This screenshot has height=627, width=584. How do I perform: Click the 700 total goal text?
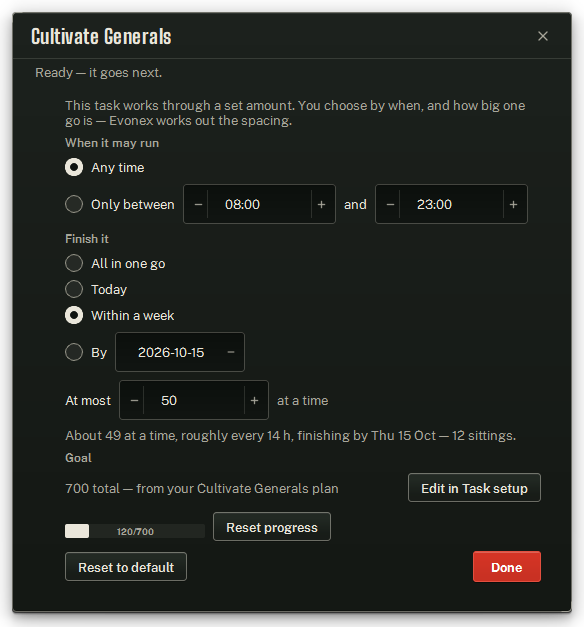pyautogui.click(x=202, y=489)
